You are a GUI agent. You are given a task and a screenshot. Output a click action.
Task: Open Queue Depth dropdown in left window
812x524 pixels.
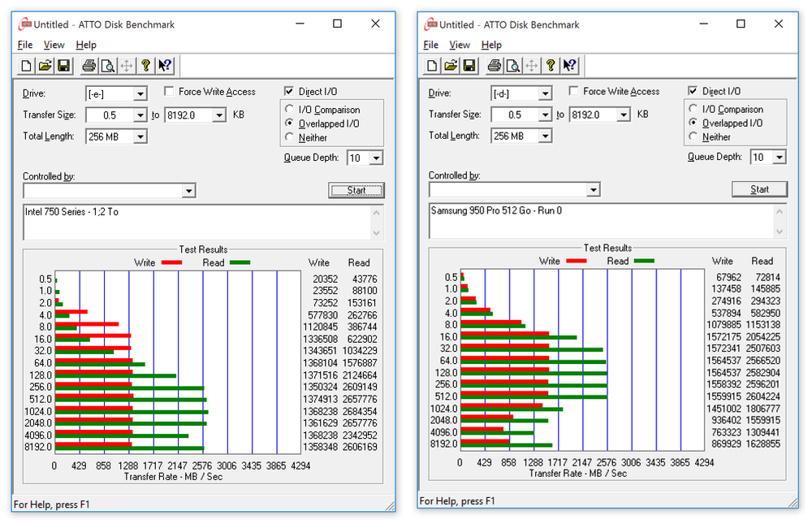pos(376,158)
